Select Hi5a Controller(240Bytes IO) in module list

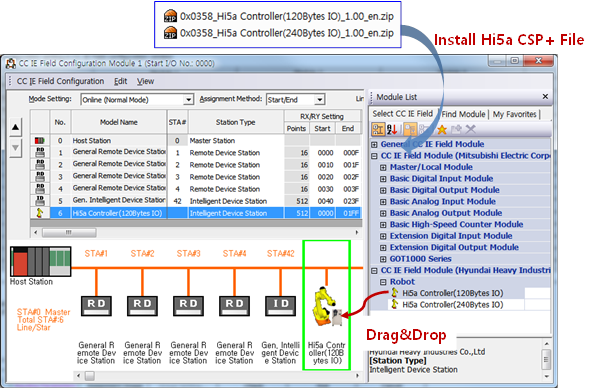tap(452, 305)
